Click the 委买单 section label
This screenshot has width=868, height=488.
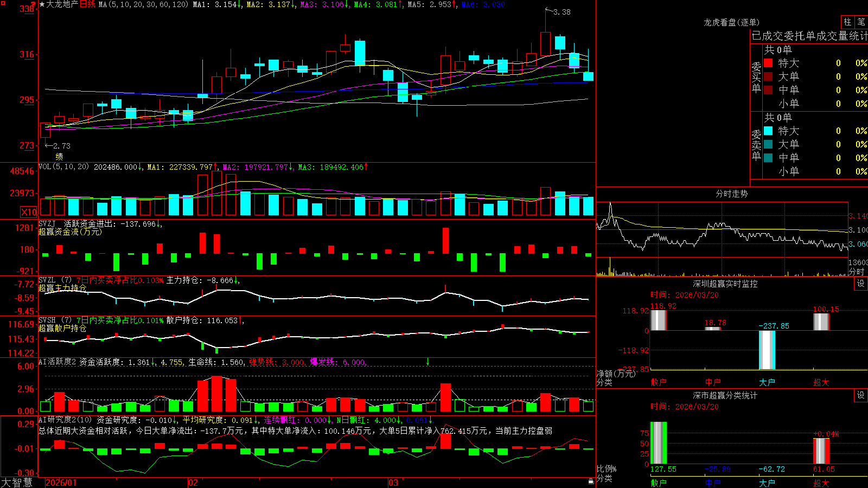pyautogui.click(x=756, y=77)
